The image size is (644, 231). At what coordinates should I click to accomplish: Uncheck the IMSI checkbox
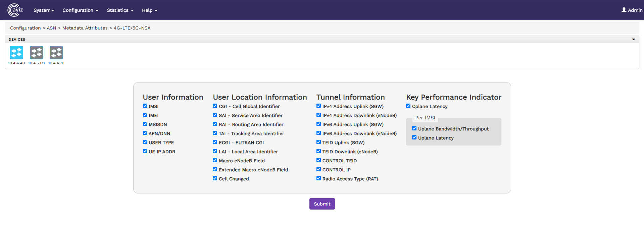pyautogui.click(x=145, y=106)
